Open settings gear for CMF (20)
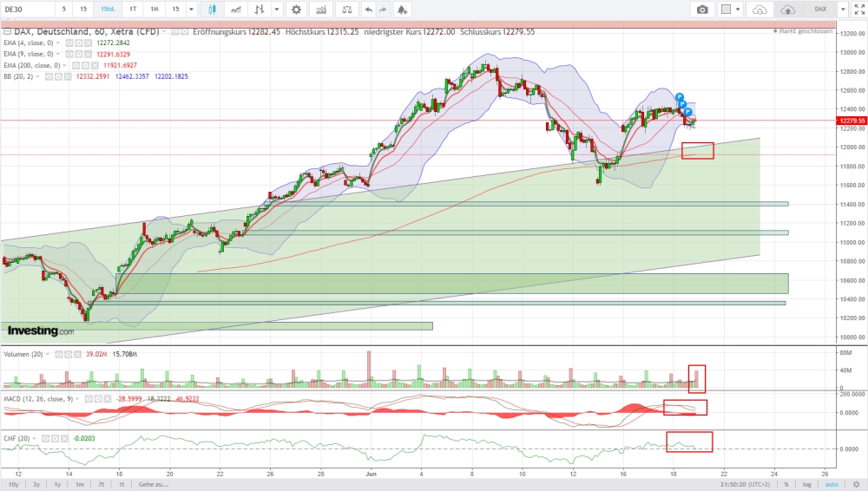The height and width of the screenshot is (491, 868). click(55, 438)
